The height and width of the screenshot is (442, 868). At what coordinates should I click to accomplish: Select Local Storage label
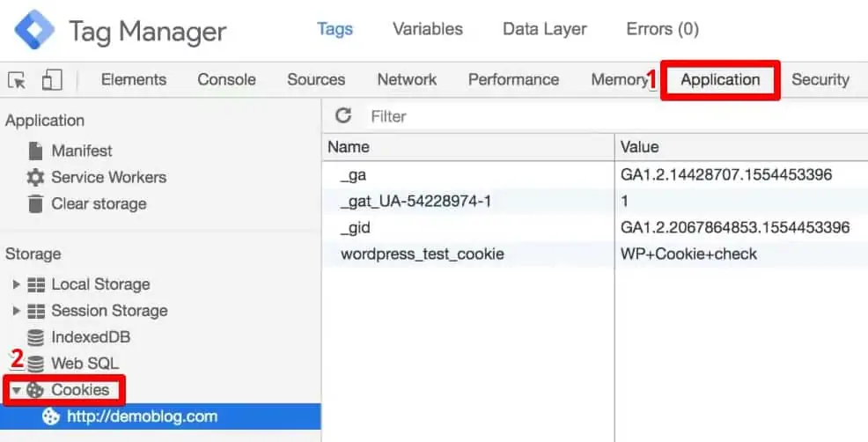click(100, 284)
